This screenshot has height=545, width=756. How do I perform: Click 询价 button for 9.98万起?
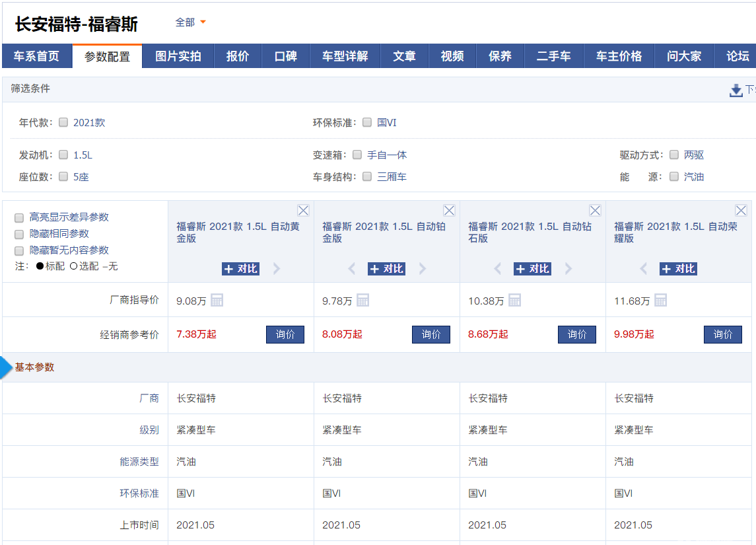pyautogui.click(x=723, y=334)
